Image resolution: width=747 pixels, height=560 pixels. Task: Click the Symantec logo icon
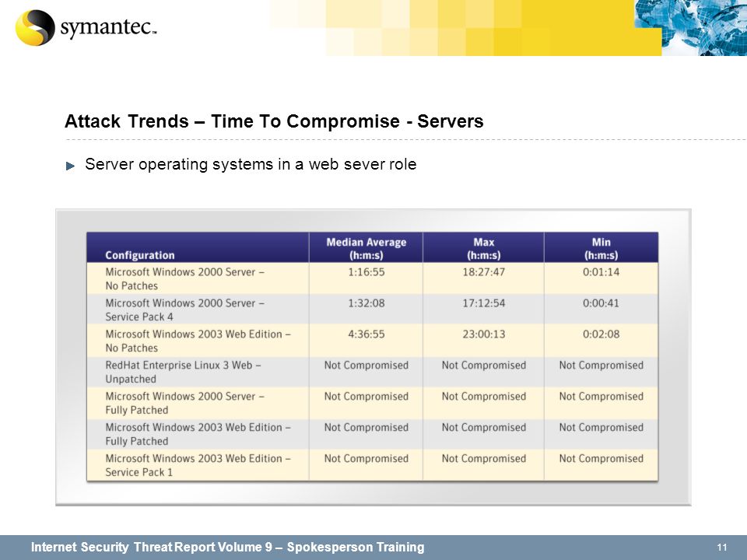(x=35, y=28)
